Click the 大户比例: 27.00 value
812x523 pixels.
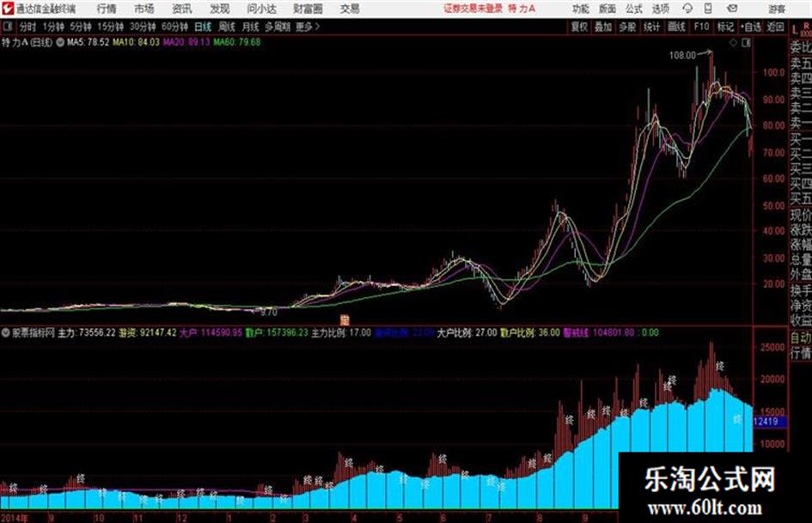tap(467, 332)
